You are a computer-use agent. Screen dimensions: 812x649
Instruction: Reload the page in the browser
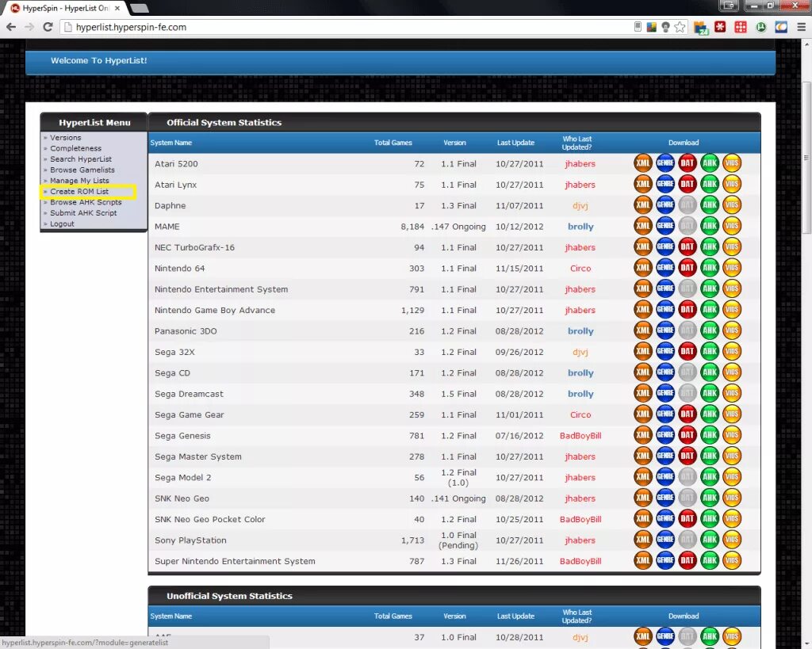coord(48,27)
